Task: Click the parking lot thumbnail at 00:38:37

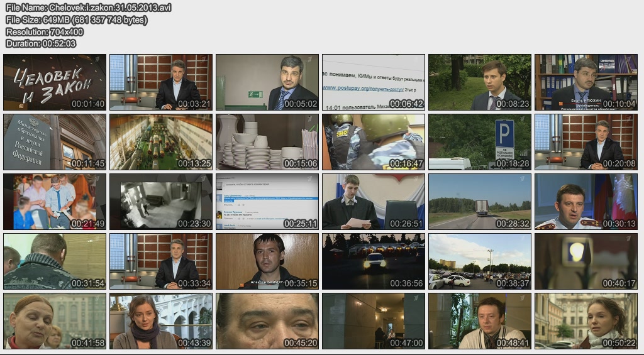Action: click(480, 261)
